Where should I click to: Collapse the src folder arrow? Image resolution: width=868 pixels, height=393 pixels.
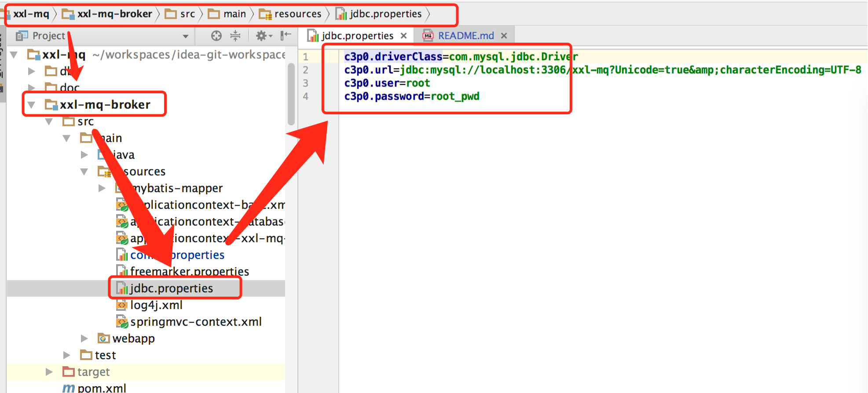click(x=49, y=121)
